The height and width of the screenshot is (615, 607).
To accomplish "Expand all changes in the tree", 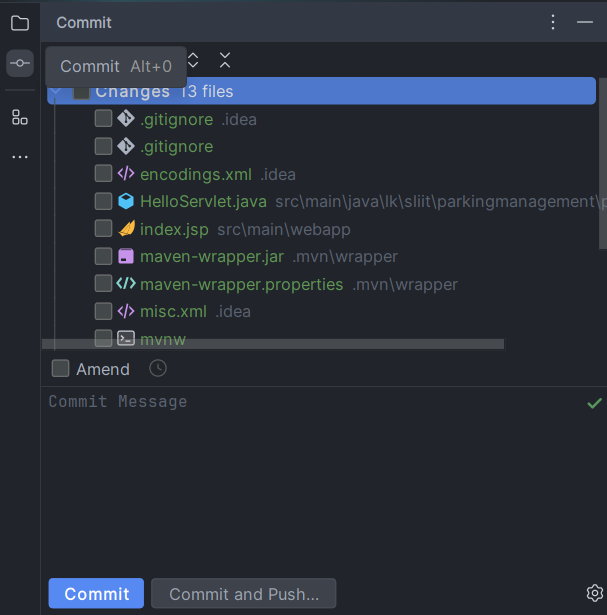I will tap(194, 61).
